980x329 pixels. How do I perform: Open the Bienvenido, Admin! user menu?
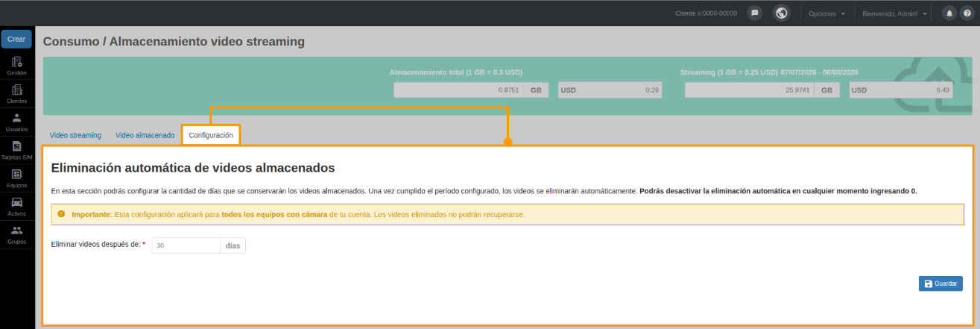894,13
